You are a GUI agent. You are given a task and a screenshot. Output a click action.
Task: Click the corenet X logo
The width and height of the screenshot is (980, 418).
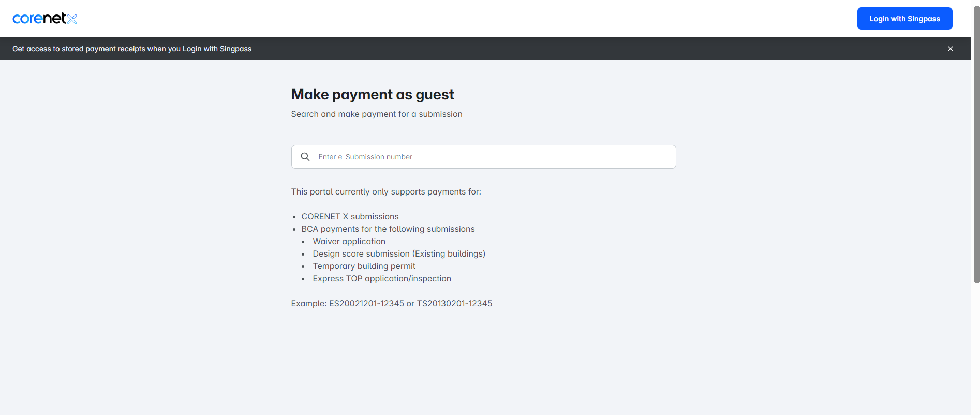[44, 19]
